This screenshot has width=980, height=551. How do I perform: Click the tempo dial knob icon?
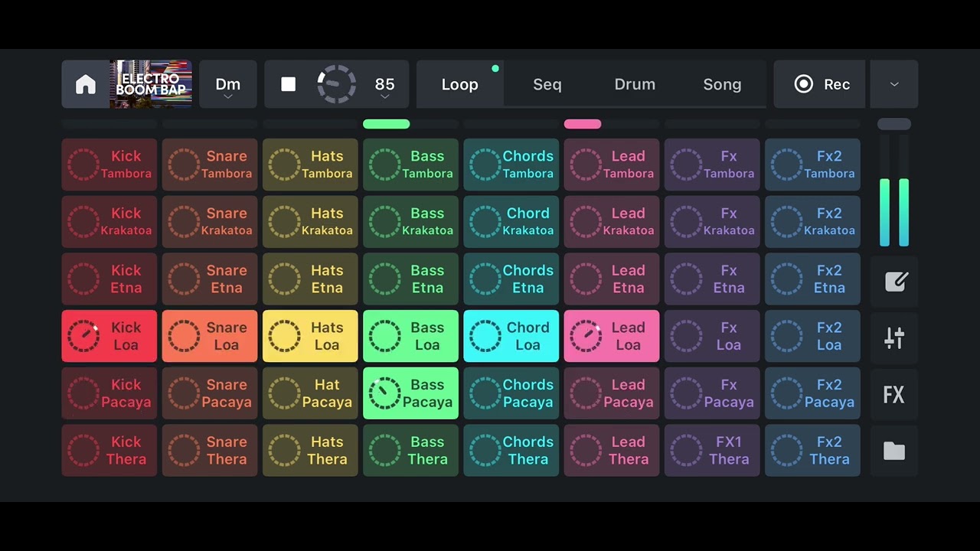pyautogui.click(x=337, y=84)
